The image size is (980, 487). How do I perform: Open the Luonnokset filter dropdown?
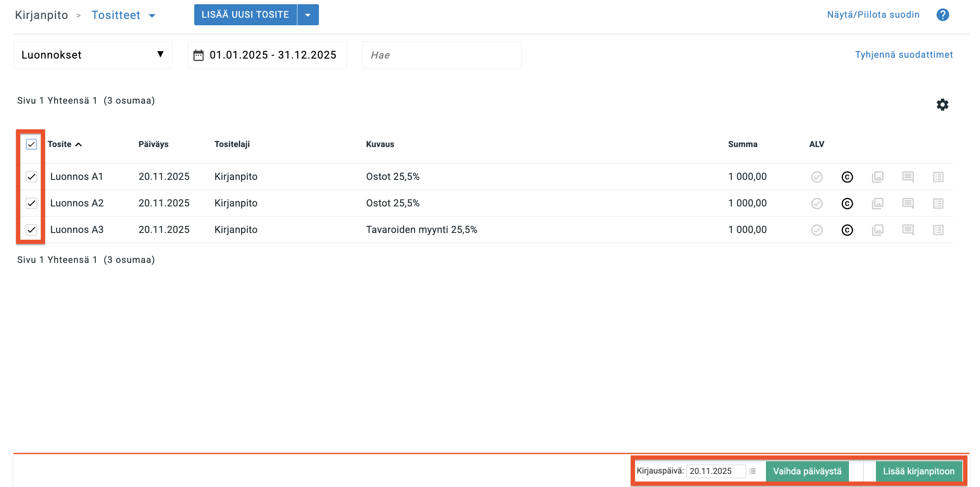click(93, 55)
